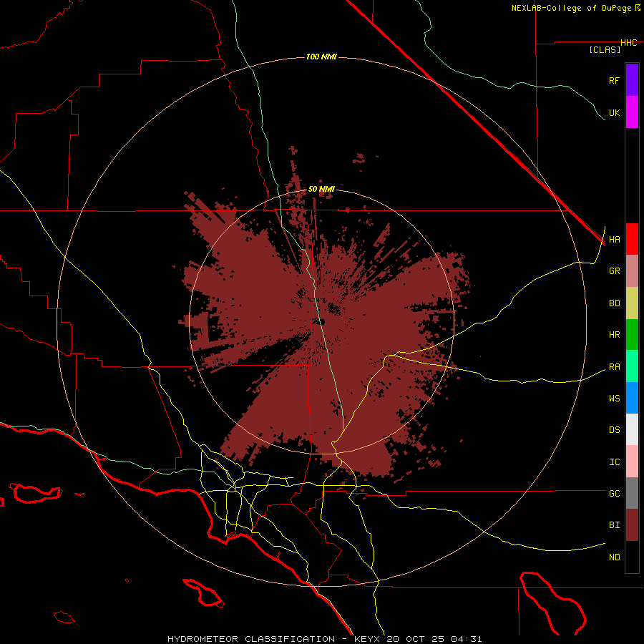Viewport: 644px width, 644px height.
Task: Click the Hydrometeor Classification KEYX title text
Action: (x=324, y=639)
